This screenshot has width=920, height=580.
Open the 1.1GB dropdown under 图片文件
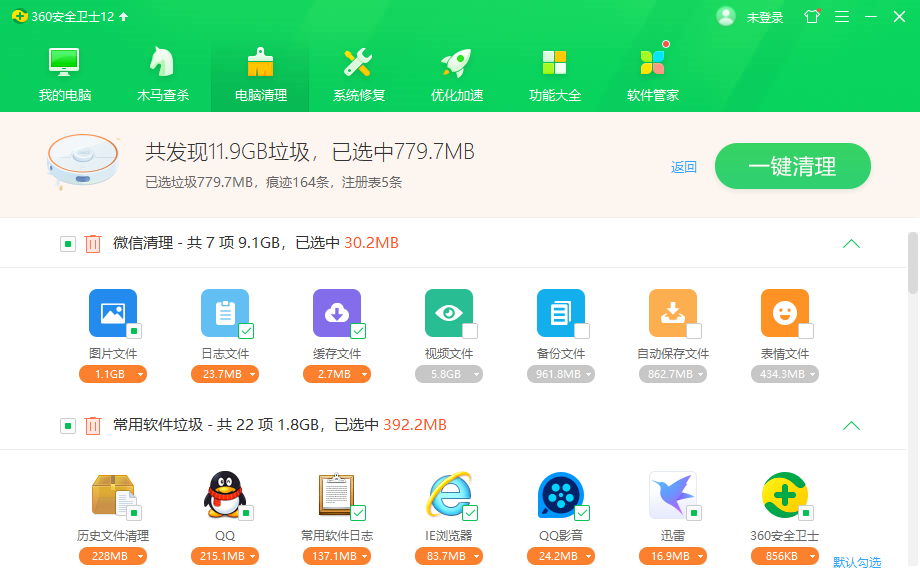click(113, 374)
